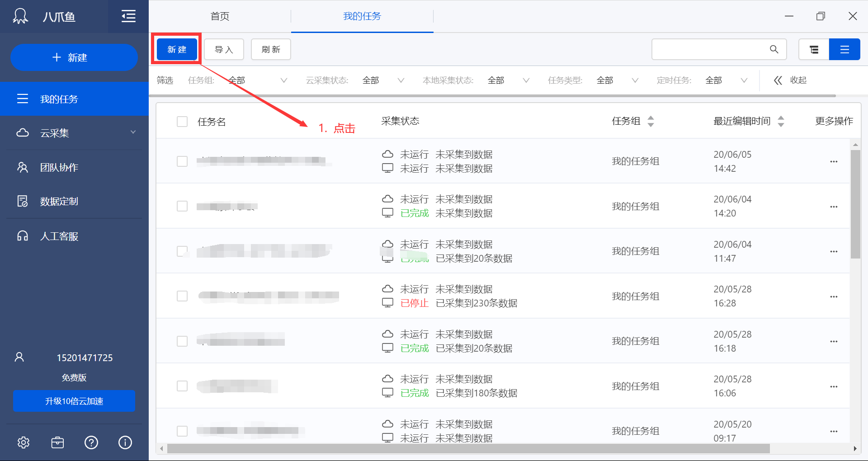Open the settings gear icon

(x=24, y=442)
